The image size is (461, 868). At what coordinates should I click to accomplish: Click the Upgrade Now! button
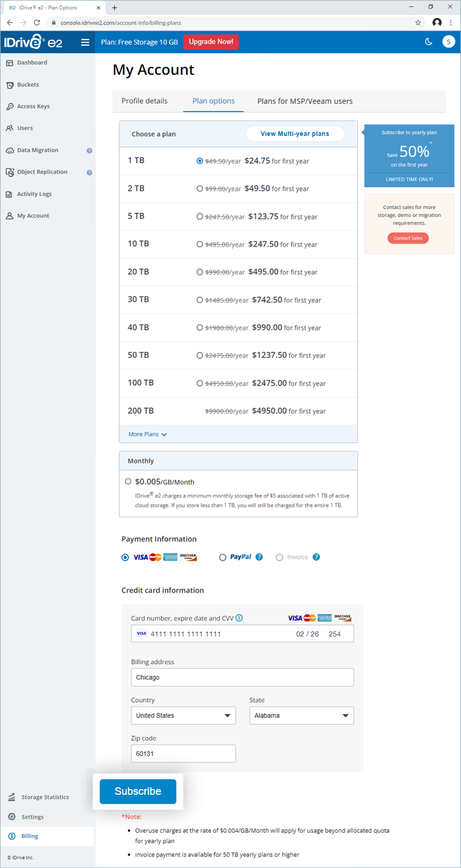point(211,42)
